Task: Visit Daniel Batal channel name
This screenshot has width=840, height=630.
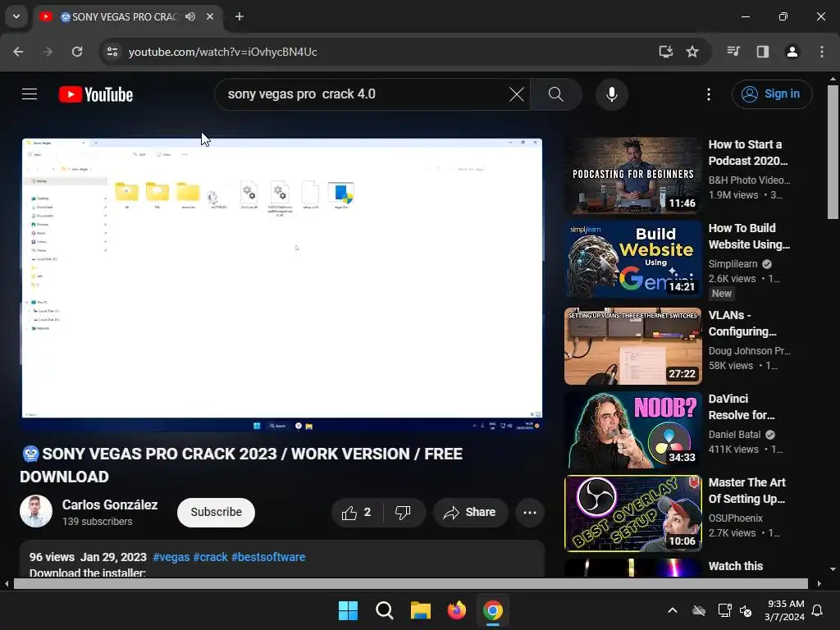Action: [734, 435]
